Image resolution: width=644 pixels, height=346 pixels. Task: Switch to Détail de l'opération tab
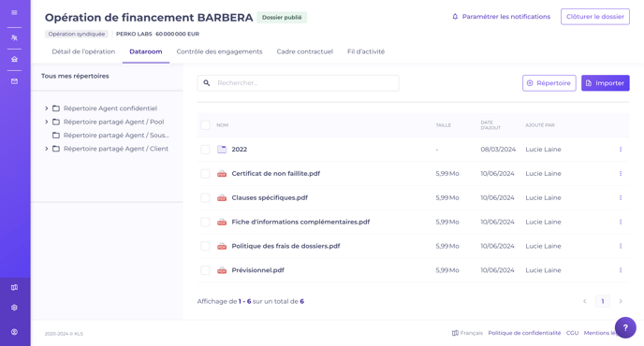83,51
